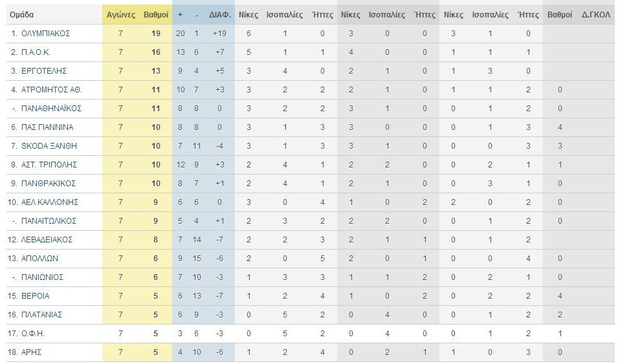Click the Ομάδα column header
Image resolution: width=618 pixels, height=364 pixels.
click(x=21, y=15)
